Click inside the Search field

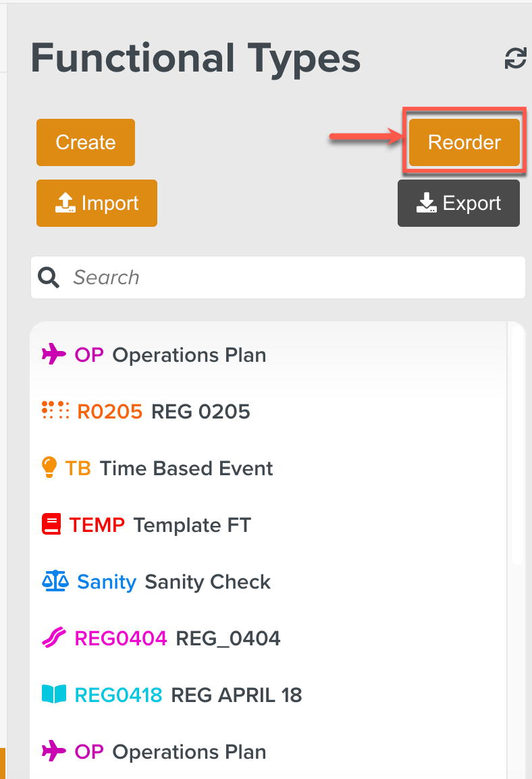pos(203,277)
